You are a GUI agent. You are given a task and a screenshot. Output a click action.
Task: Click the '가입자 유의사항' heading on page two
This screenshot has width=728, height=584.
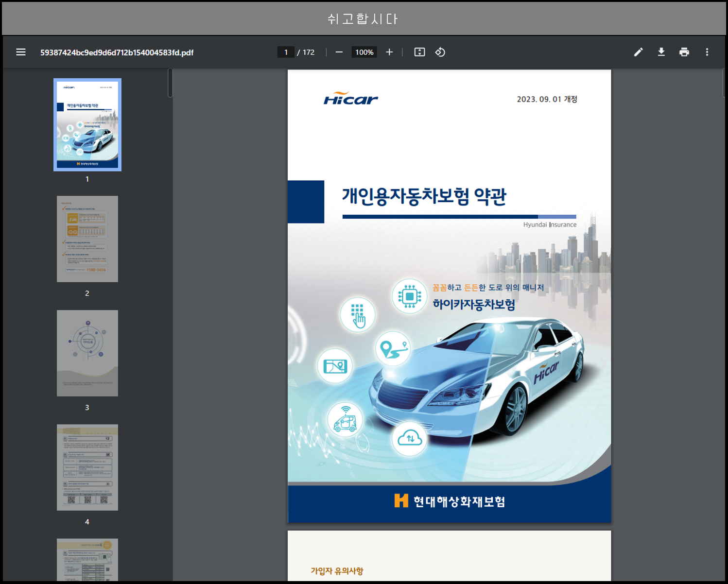(337, 571)
